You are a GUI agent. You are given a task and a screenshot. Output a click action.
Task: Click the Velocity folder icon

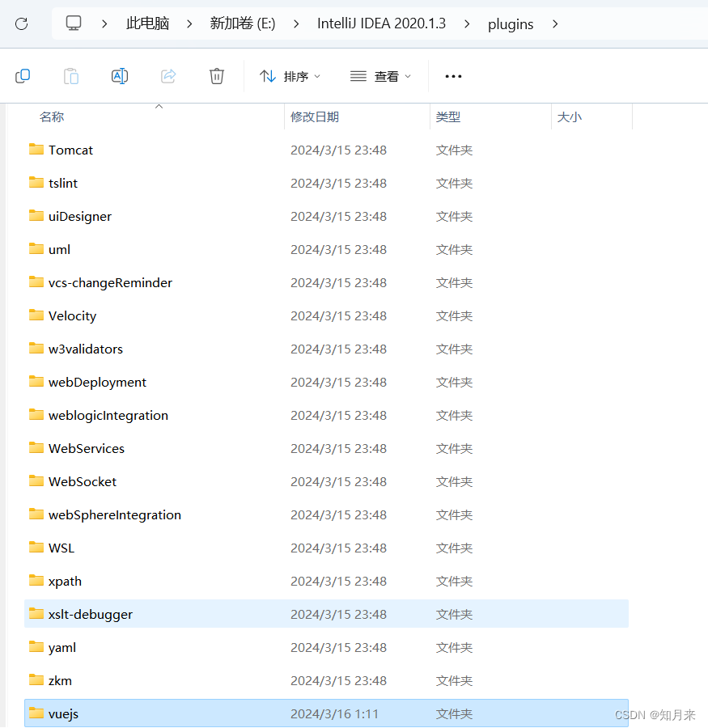click(36, 315)
